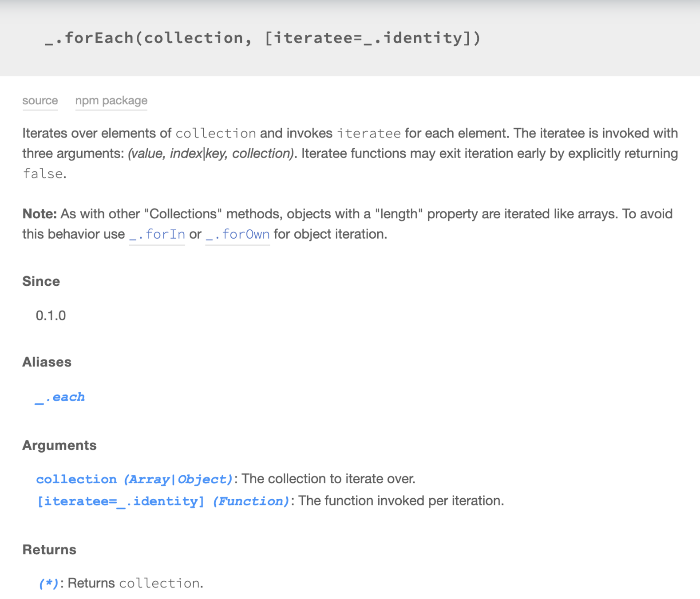Click 'The function invoked per iteration.' description

[401, 501]
